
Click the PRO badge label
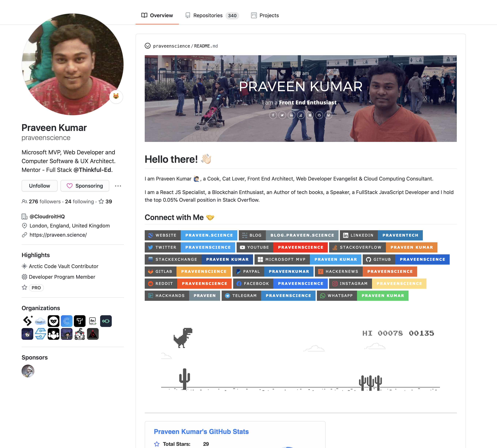(x=36, y=288)
